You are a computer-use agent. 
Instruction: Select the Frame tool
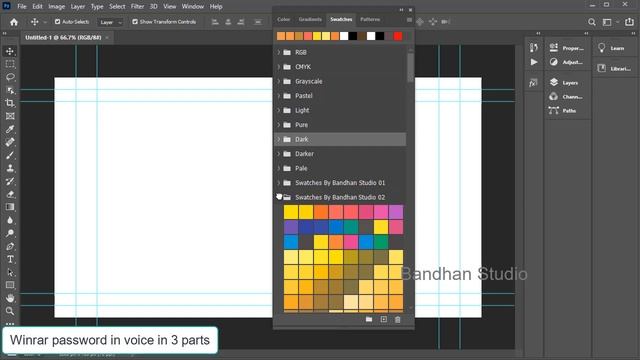tap(10, 116)
